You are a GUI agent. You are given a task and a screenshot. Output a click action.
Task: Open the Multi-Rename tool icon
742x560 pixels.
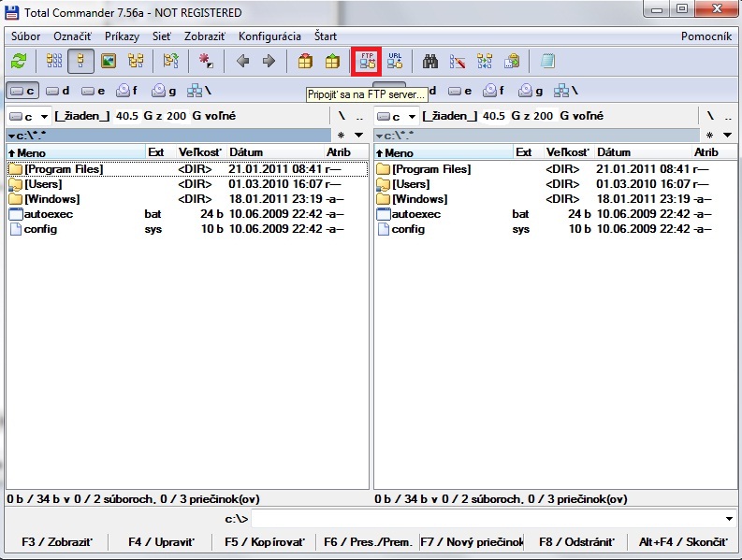pos(458,61)
